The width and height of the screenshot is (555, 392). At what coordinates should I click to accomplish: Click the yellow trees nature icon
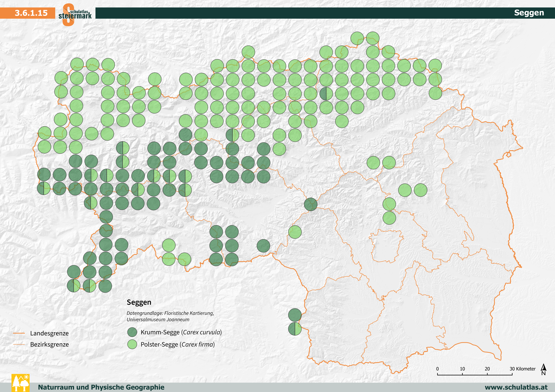tap(21, 383)
